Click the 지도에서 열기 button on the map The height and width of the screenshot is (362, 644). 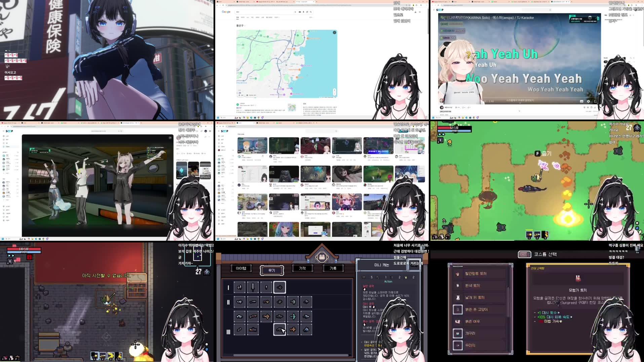(252, 95)
